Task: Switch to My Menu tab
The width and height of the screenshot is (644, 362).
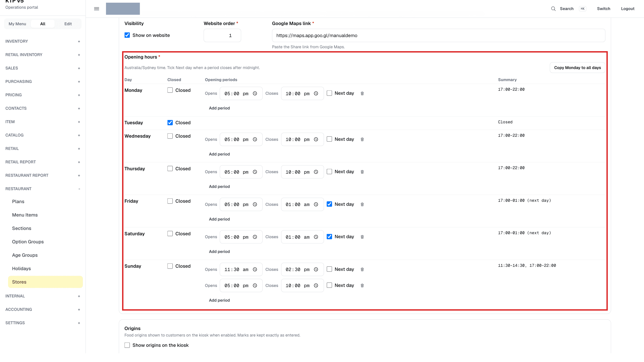Action: (x=17, y=24)
